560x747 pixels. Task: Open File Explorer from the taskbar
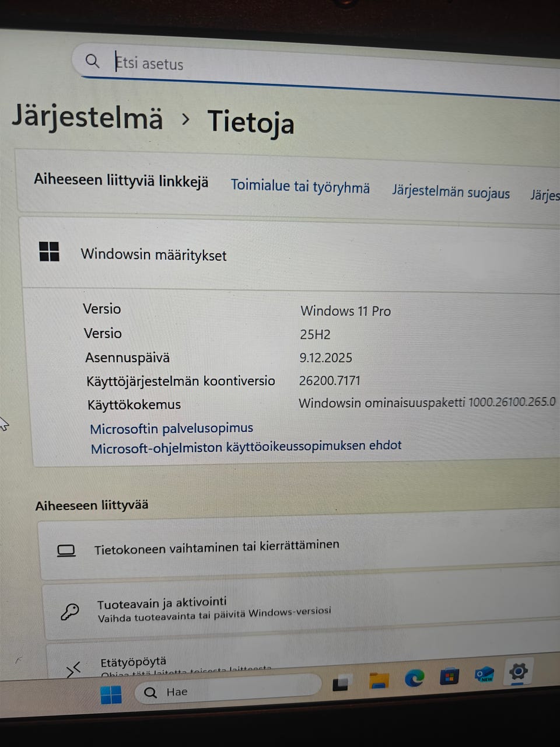[x=379, y=680]
